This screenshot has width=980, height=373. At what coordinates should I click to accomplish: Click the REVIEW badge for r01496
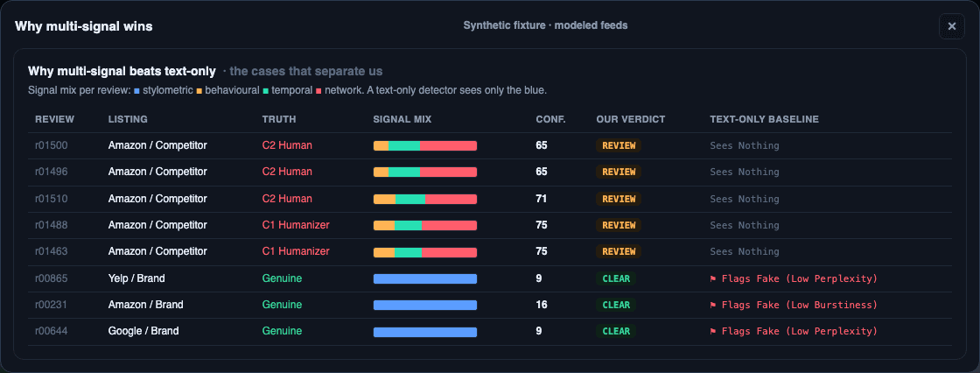(x=619, y=172)
